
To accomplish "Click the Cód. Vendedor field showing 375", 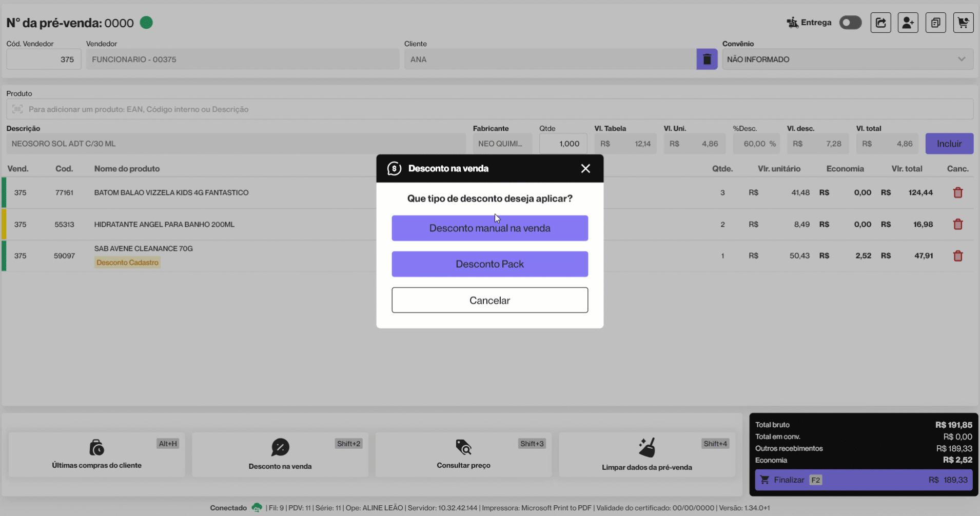I will coord(44,59).
